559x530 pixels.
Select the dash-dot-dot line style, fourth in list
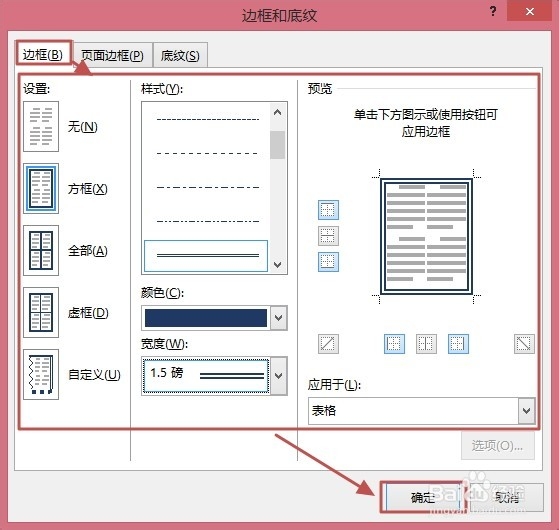(x=208, y=221)
